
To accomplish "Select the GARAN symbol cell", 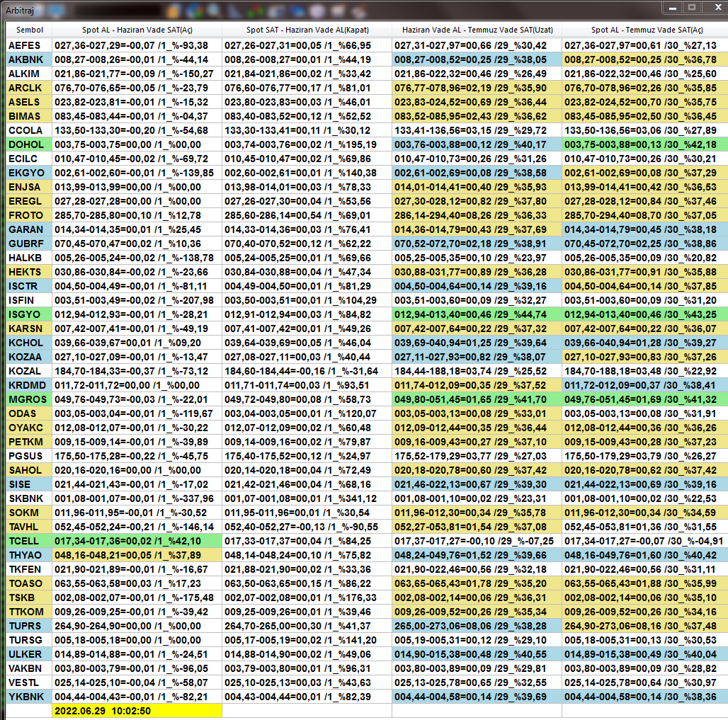I will [29, 229].
